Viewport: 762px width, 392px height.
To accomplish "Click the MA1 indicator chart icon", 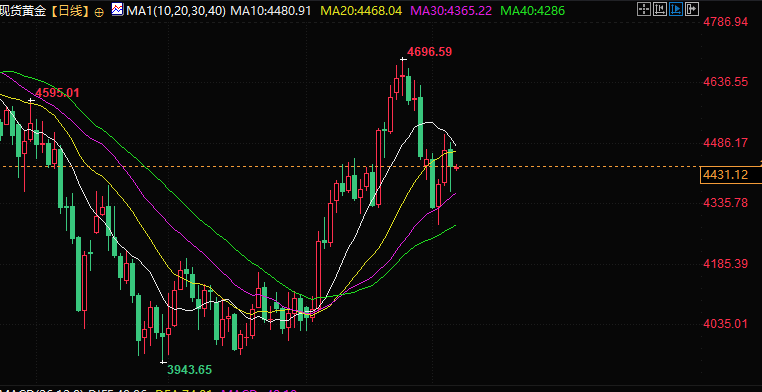I will tap(117, 9).
